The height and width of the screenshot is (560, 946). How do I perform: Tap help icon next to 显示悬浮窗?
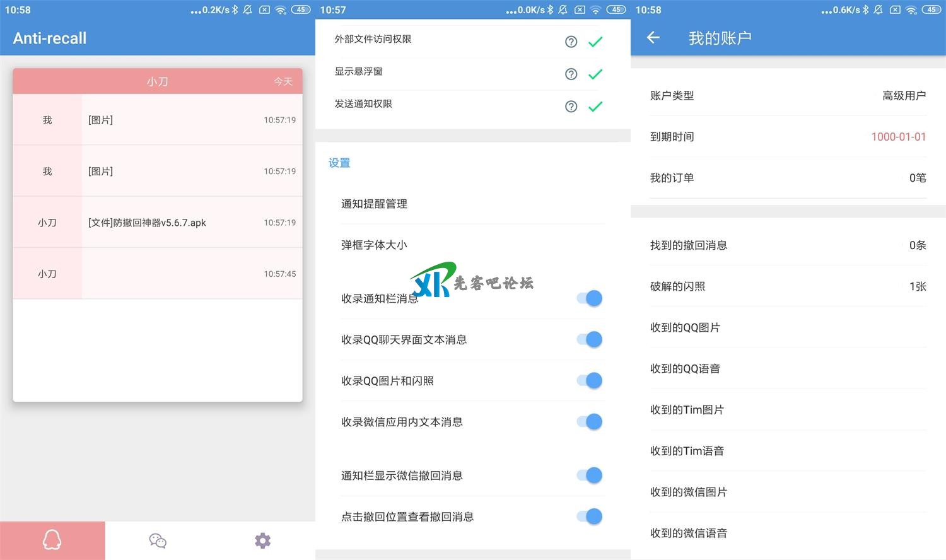(x=571, y=74)
